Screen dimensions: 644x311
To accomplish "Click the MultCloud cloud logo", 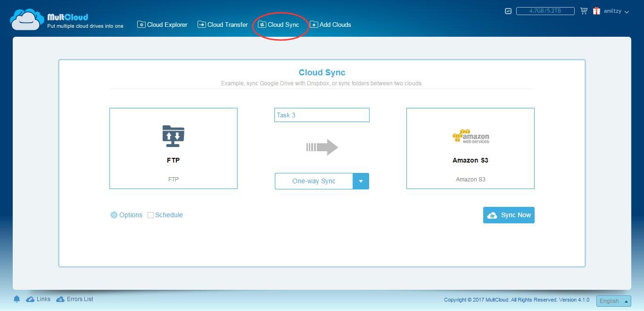I will (x=27, y=20).
